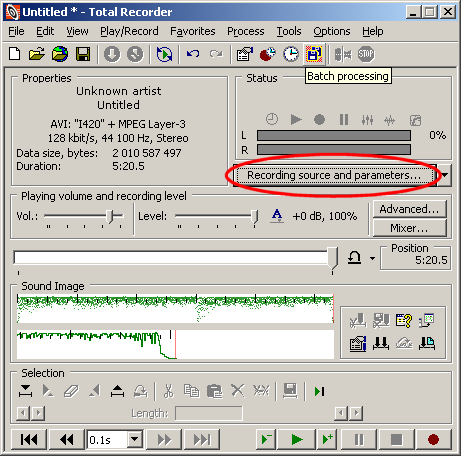Toggle the loop playback icon beside the position slider
The image size is (461, 456).
coord(354,258)
